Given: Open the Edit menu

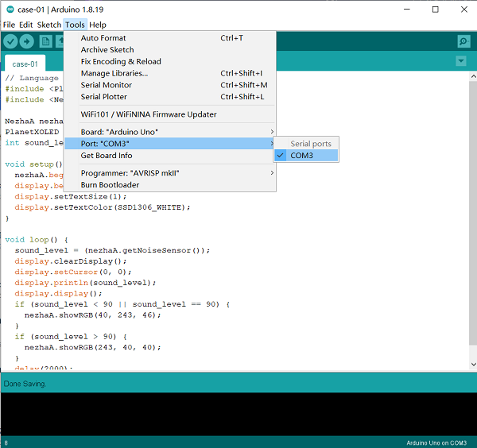Looking at the screenshot, I should pyautogui.click(x=26, y=25).
